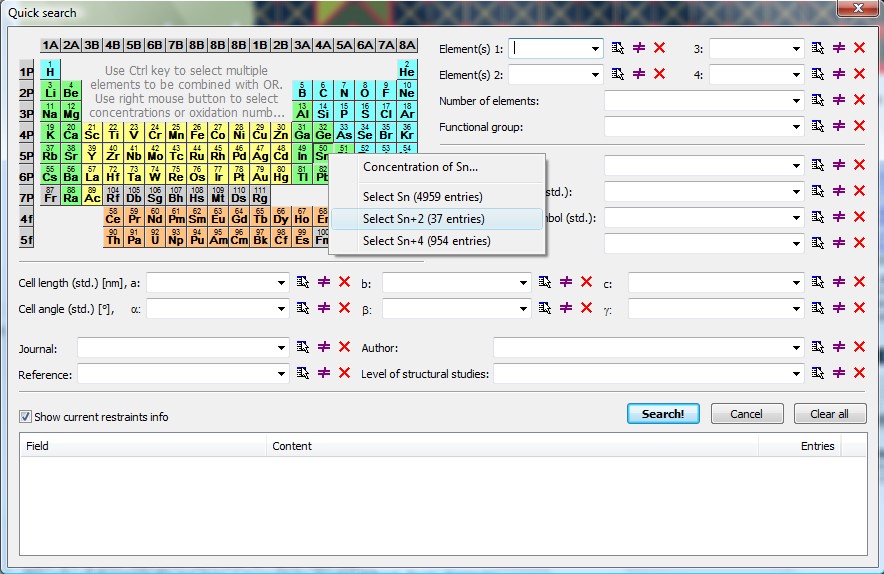This screenshot has height=574, width=884.
Task: Clear Cell length a with red X icon
Action: [344, 283]
